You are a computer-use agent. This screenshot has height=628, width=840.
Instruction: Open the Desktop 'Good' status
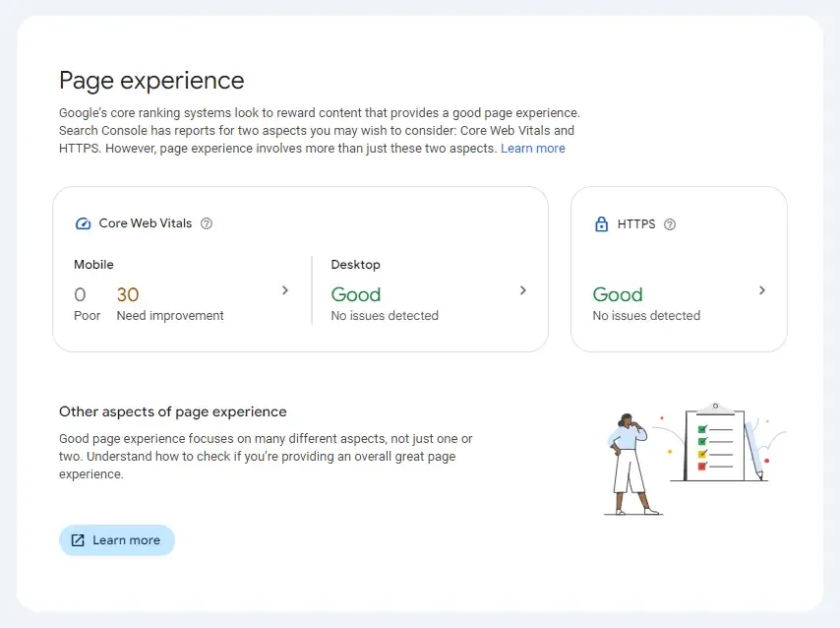(356, 294)
